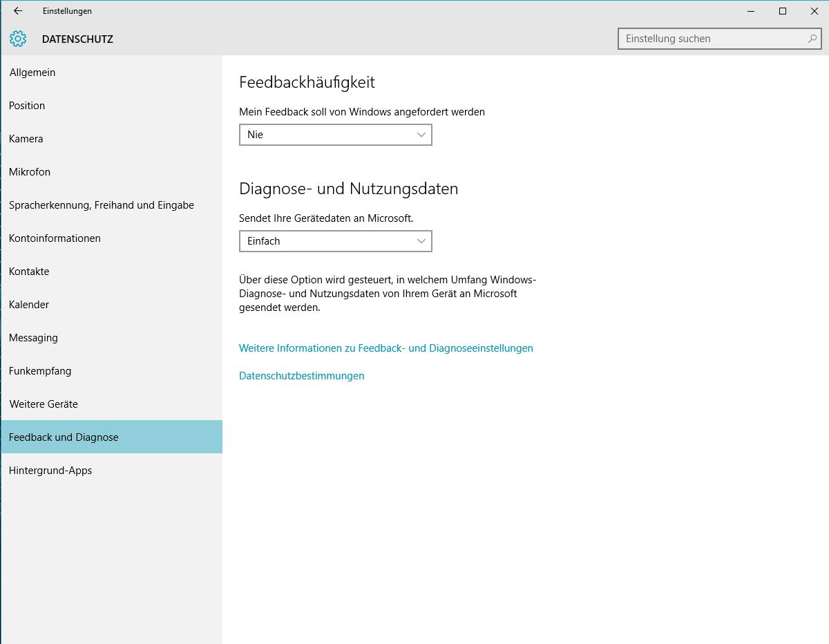
Task: Open Hintergrund-Apps settings
Action: (111, 471)
